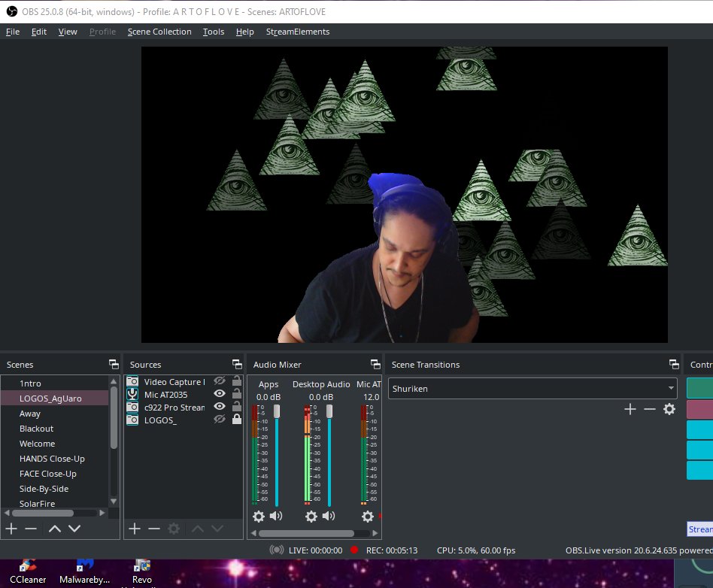The width and height of the screenshot is (713, 588).
Task: Open the StreamElements menu
Action: click(x=297, y=32)
